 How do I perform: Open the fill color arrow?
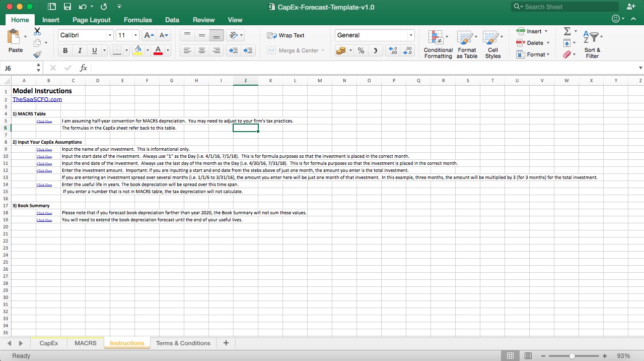tap(148, 50)
